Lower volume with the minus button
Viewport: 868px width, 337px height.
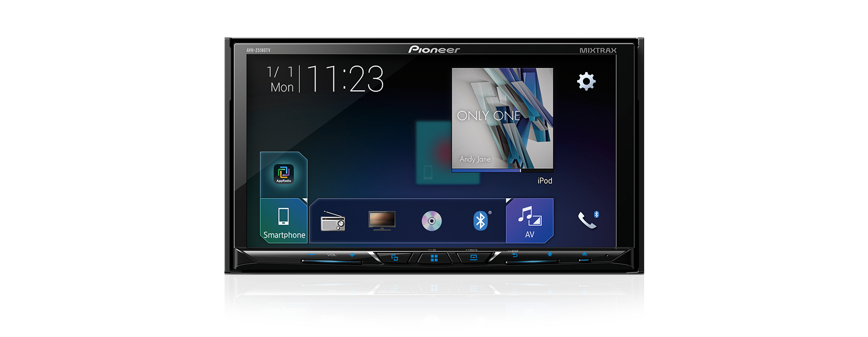311,255
